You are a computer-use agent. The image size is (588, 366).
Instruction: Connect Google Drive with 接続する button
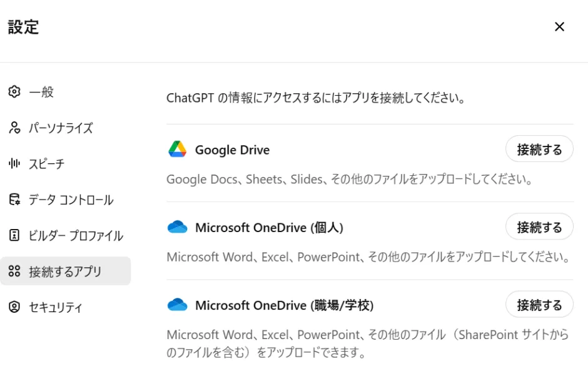539,149
